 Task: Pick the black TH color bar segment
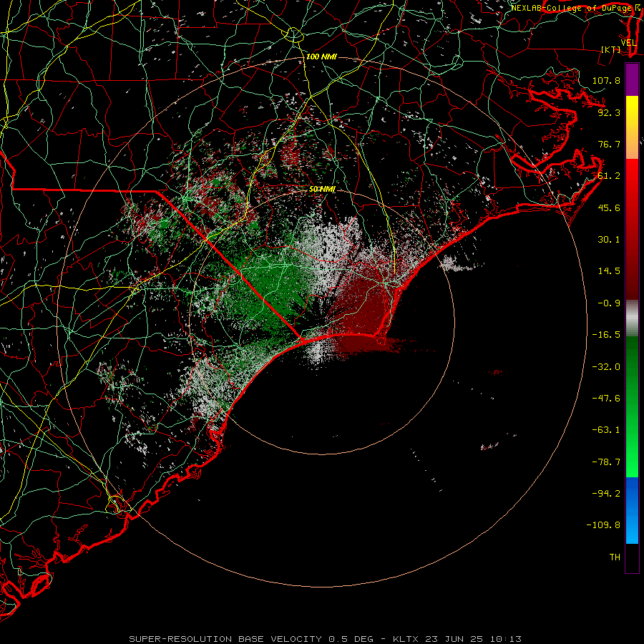[632, 558]
